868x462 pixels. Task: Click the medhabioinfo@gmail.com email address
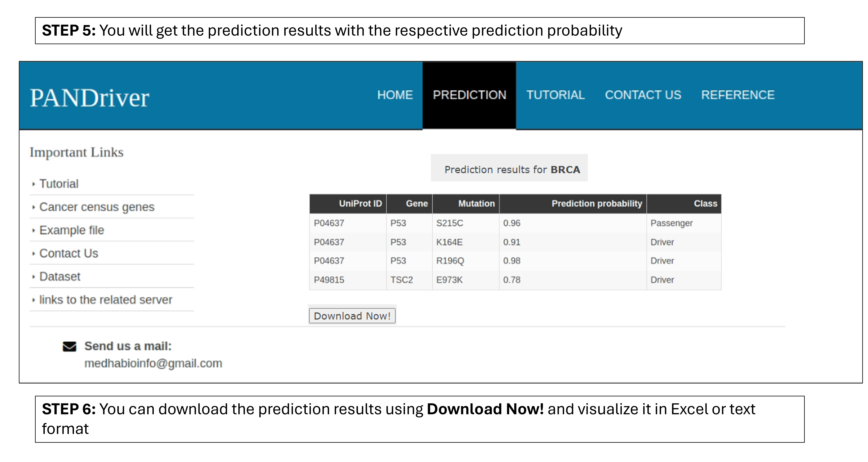point(153,363)
